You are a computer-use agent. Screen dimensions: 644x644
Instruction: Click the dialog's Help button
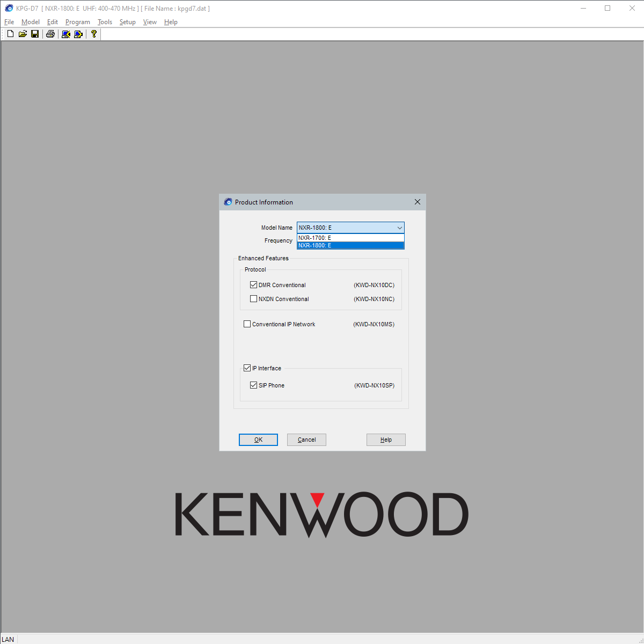tap(386, 440)
